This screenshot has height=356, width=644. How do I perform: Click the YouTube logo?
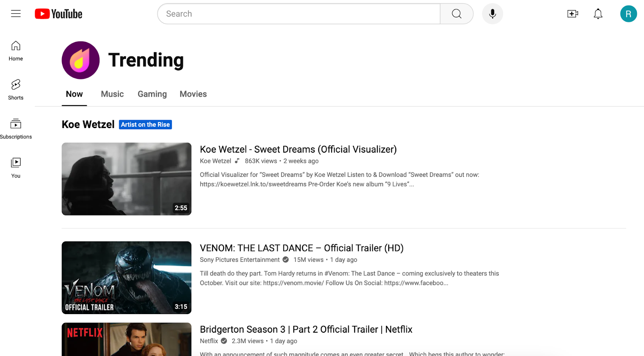pyautogui.click(x=58, y=14)
